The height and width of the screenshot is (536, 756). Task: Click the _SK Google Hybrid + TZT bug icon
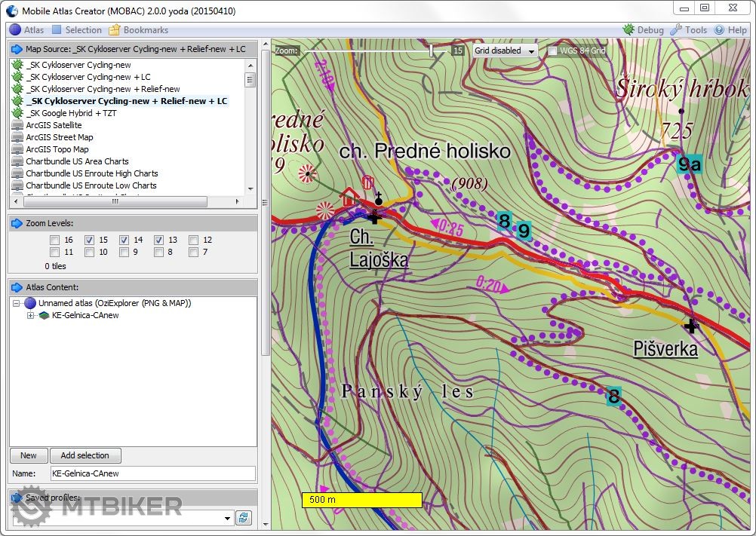click(x=17, y=113)
